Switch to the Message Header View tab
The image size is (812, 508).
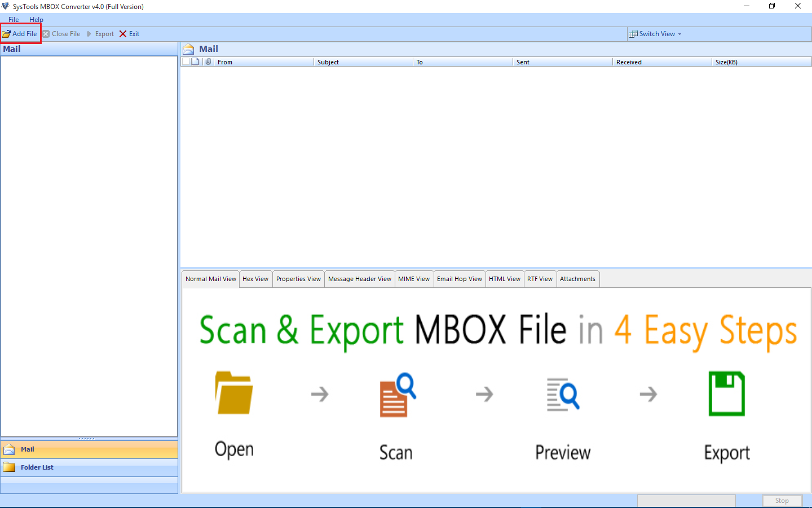point(359,279)
